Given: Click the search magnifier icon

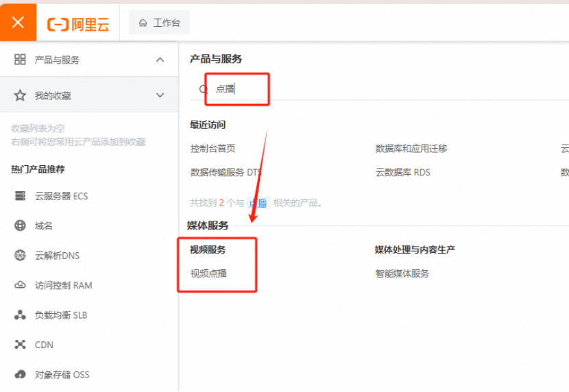Looking at the screenshot, I should pyautogui.click(x=204, y=89).
